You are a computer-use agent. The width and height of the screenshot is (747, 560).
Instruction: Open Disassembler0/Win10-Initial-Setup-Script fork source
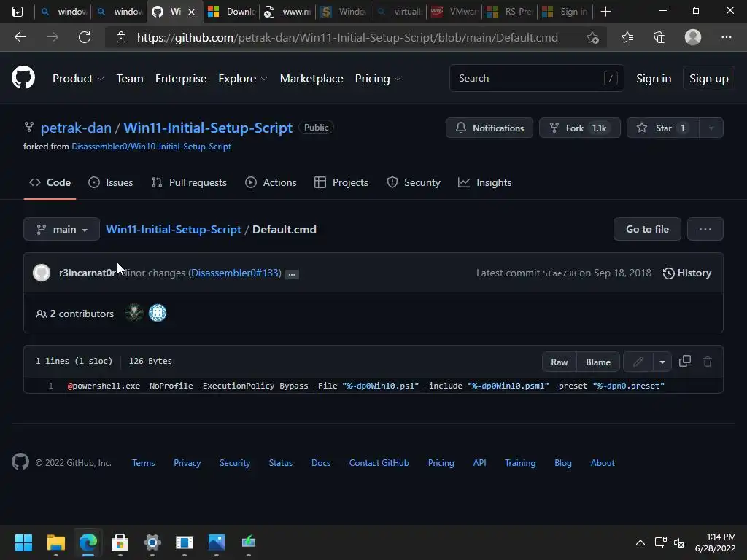(x=151, y=146)
